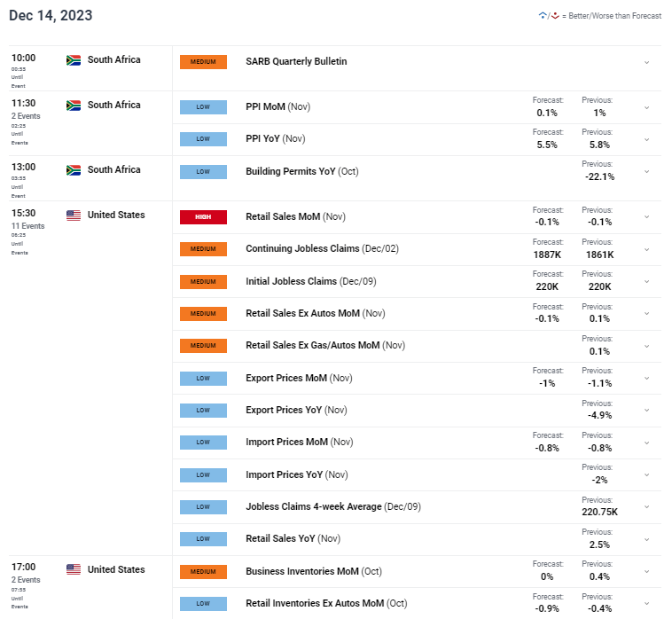Click the 1887K forecast value
The image size is (672, 619).
[547, 255]
